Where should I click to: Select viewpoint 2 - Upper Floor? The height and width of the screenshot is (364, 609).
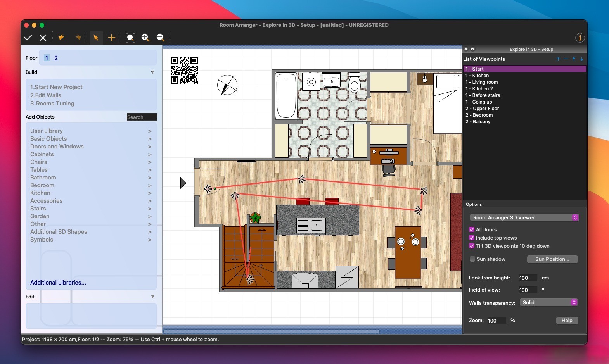525,109
